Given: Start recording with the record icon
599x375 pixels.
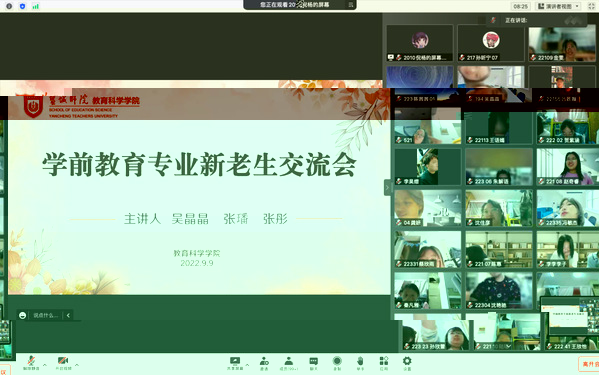Looking at the screenshot, I should coord(337,363).
